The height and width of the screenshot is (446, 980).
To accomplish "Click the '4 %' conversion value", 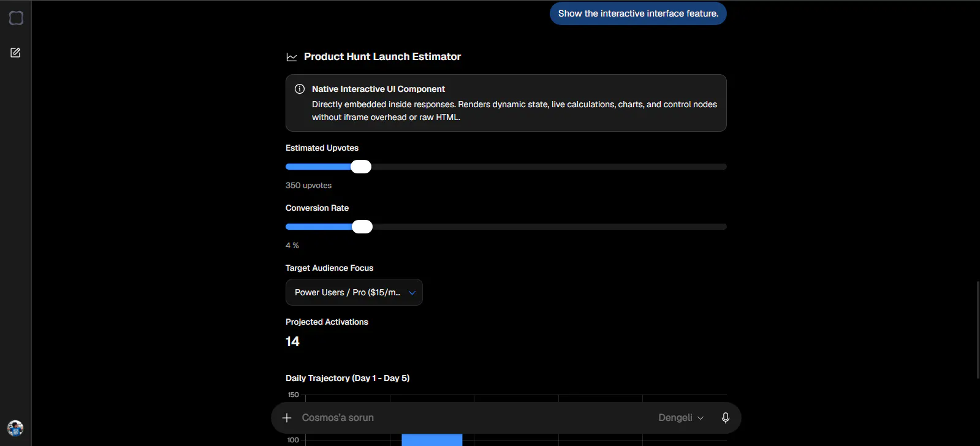I will coord(292,245).
